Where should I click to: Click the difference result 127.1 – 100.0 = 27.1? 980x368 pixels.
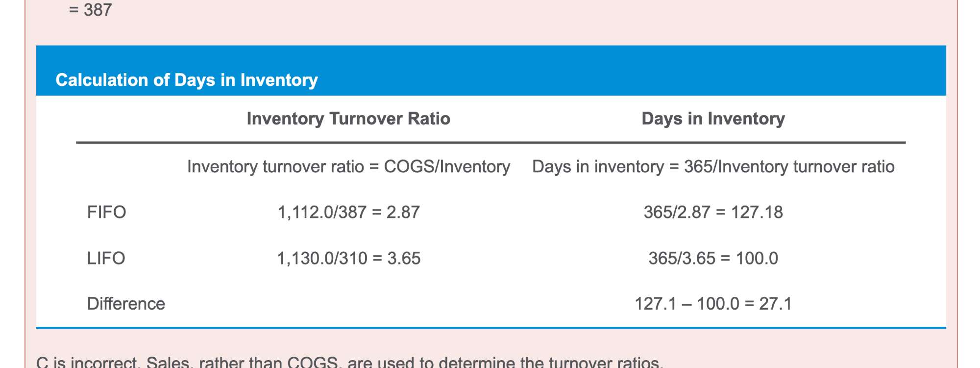(x=713, y=304)
